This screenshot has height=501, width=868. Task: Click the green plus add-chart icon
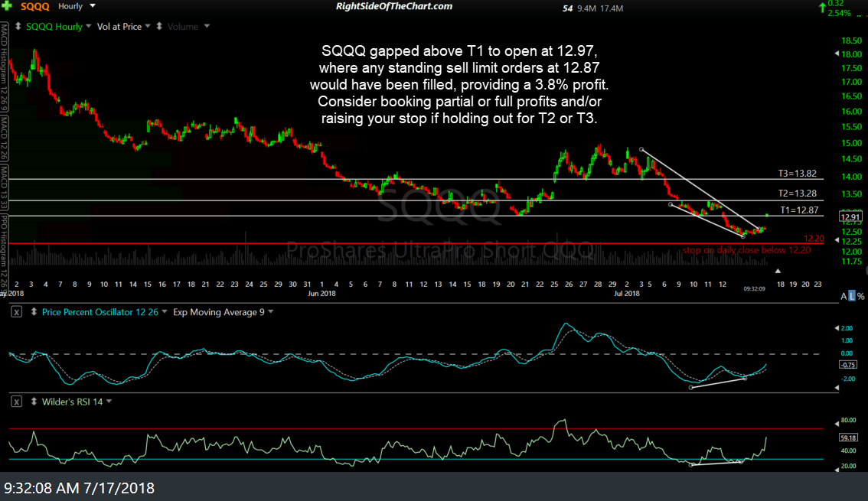(x=7, y=6)
